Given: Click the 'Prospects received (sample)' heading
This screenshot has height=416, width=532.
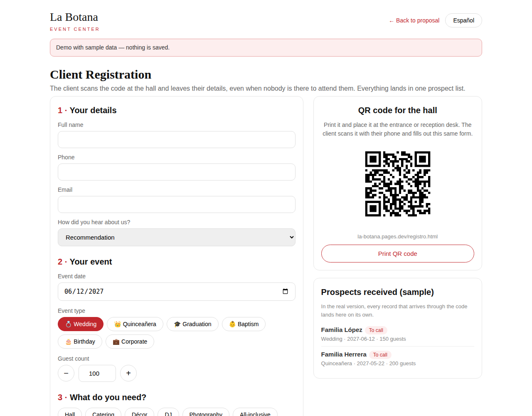Looking at the screenshot, I should pos(377,292).
